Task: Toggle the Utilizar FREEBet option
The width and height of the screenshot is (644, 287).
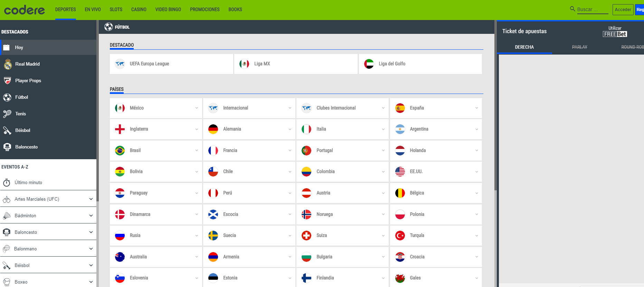Action: (x=615, y=31)
